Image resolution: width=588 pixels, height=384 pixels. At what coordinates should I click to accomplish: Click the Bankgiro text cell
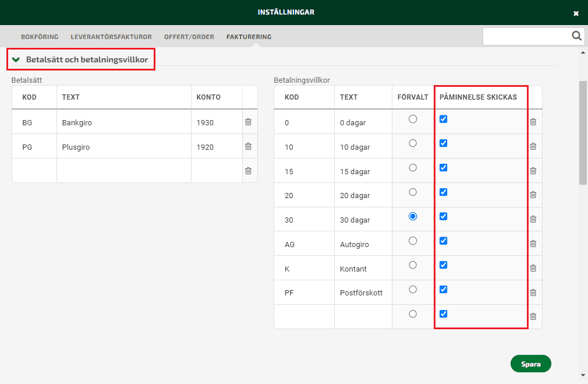point(124,122)
